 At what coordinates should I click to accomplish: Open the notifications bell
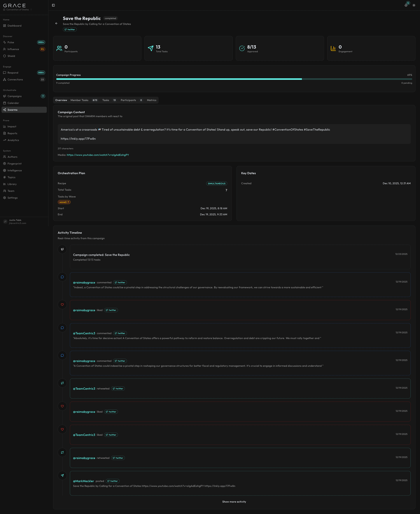click(x=406, y=5)
